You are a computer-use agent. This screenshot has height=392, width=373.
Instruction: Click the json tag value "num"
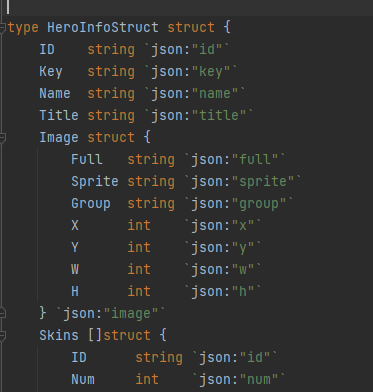259,379
